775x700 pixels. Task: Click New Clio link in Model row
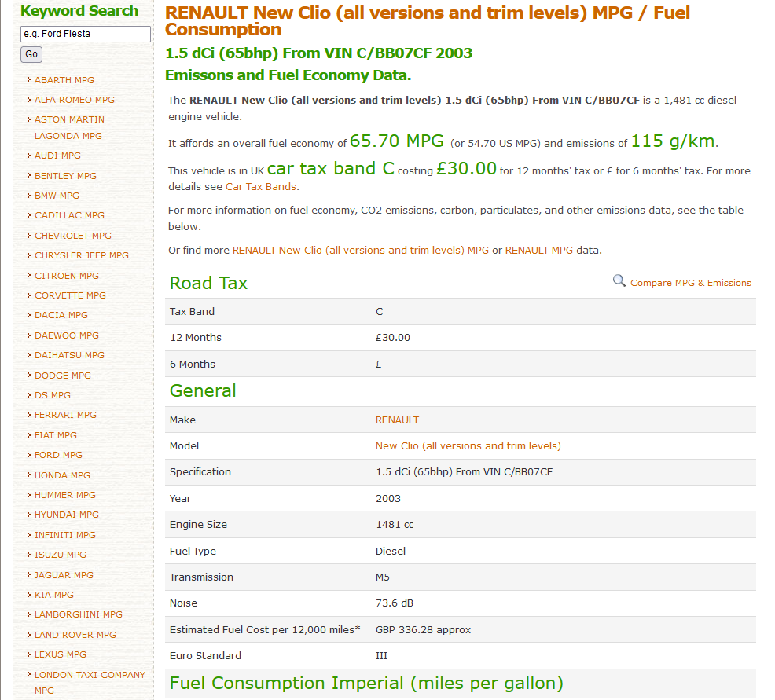468,445
